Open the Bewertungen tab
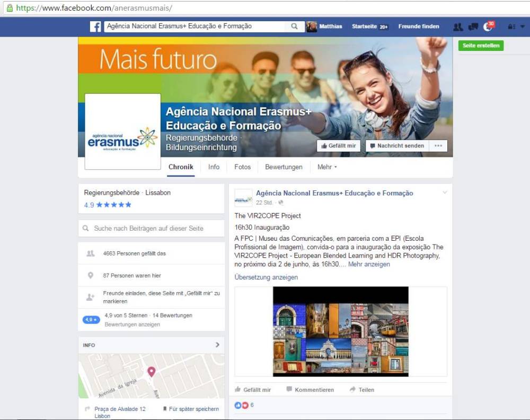Viewport: 530px width, 420px height. pos(284,167)
